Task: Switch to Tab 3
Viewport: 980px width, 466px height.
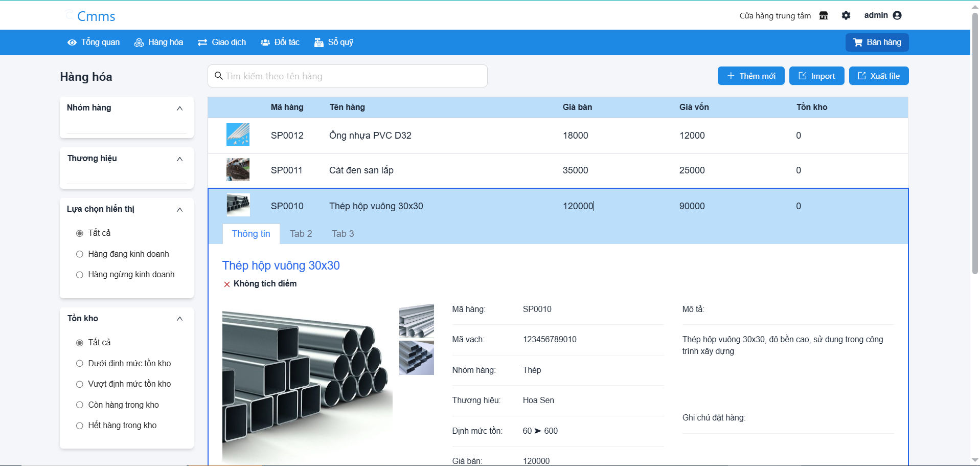Action: pyautogui.click(x=343, y=234)
